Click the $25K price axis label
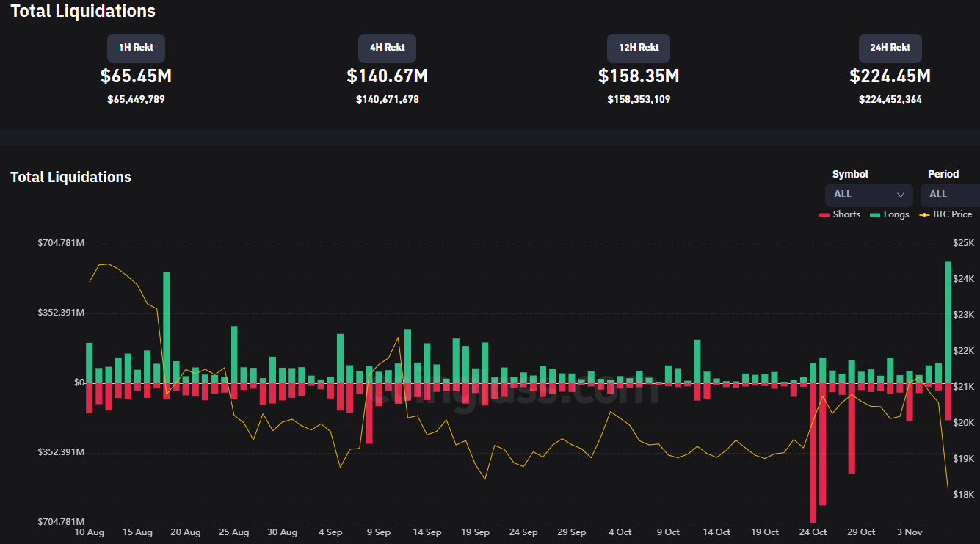 pos(963,243)
